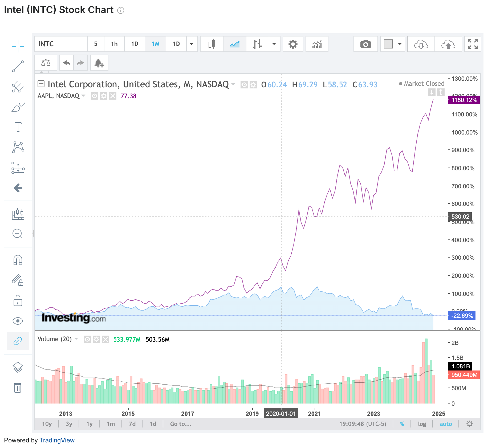The height and width of the screenshot is (448, 496).
Task: Open the patterns drawing tool
Action: point(18,147)
